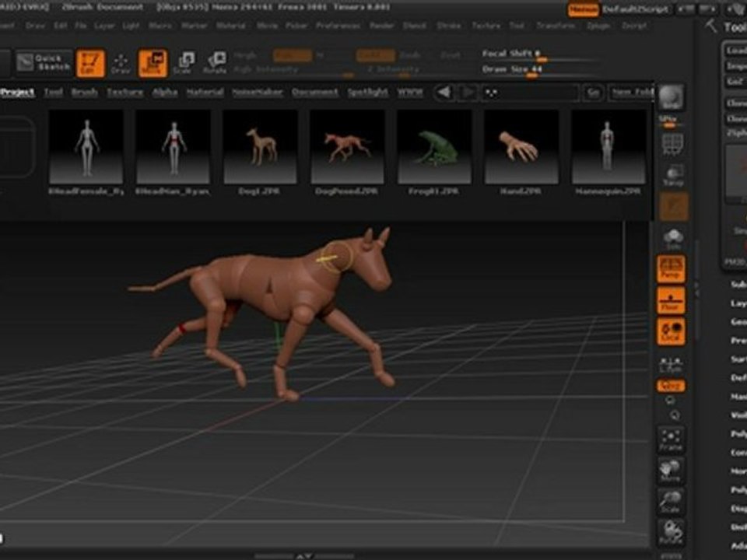747x560 pixels.
Task: Toggle Edit mode on the top shelf
Action: [90, 63]
